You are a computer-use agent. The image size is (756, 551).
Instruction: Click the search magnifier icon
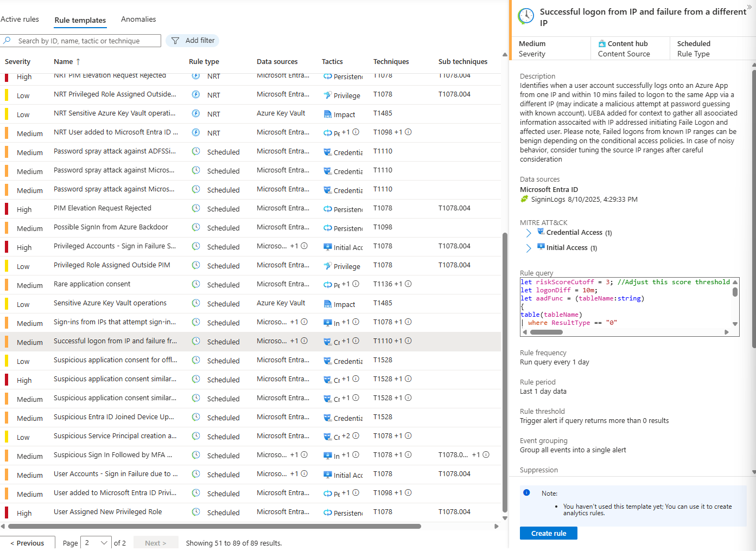coord(7,41)
